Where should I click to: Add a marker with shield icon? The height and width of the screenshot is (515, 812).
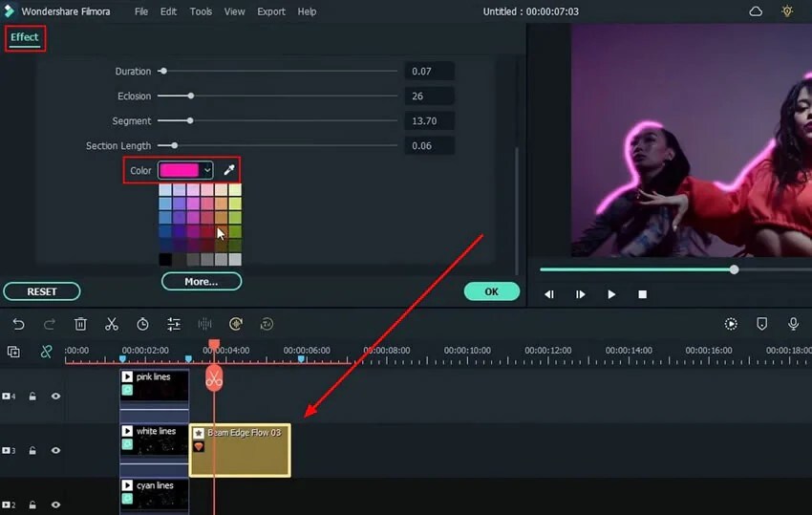(x=761, y=324)
